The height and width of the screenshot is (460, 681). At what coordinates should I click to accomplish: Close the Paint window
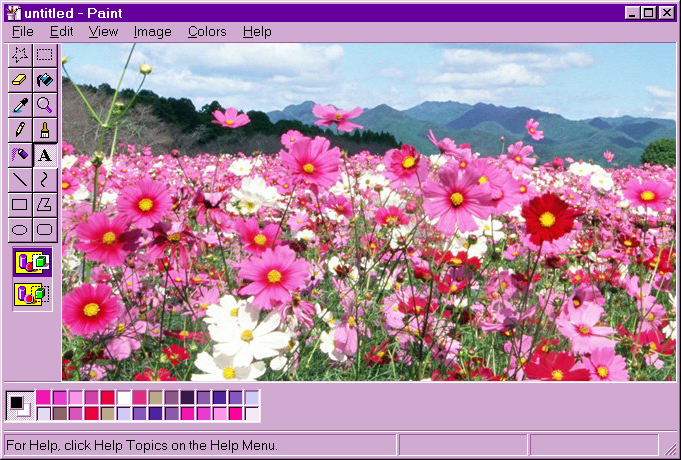[x=666, y=13]
